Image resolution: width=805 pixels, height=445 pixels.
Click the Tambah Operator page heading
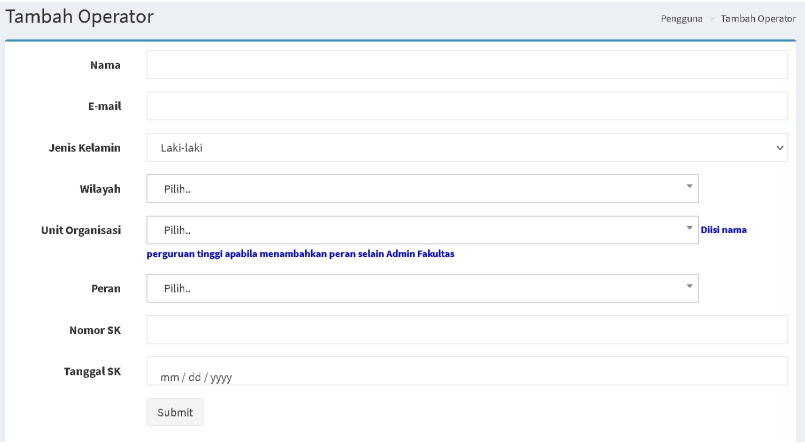(x=80, y=17)
